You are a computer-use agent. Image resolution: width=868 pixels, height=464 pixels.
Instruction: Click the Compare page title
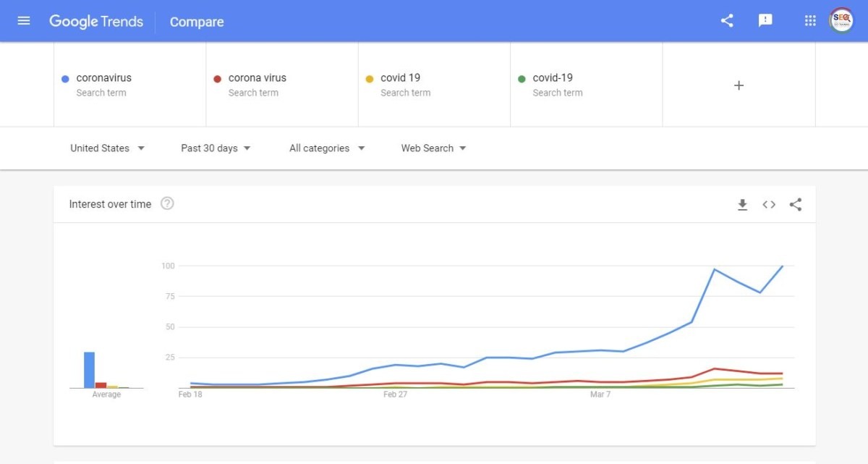point(197,22)
